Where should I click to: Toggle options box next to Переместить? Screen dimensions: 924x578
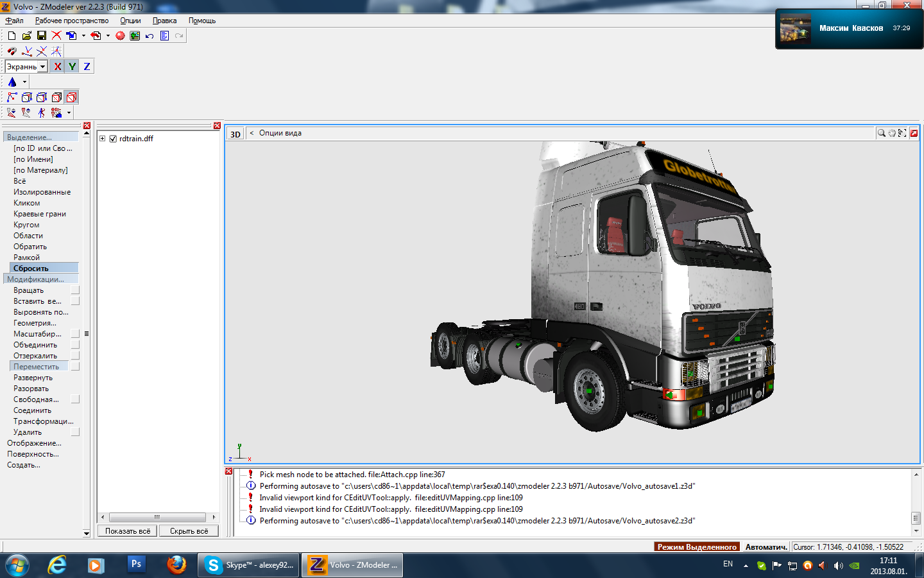tap(75, 367)
